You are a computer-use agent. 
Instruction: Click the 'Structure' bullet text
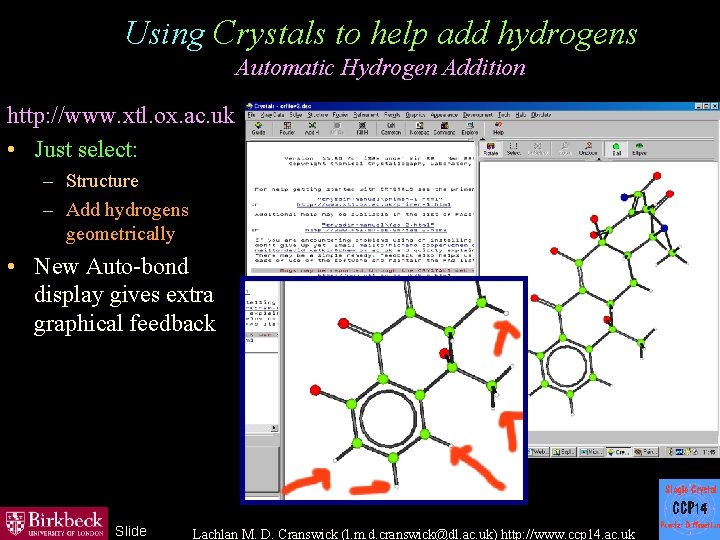point(102,181)
